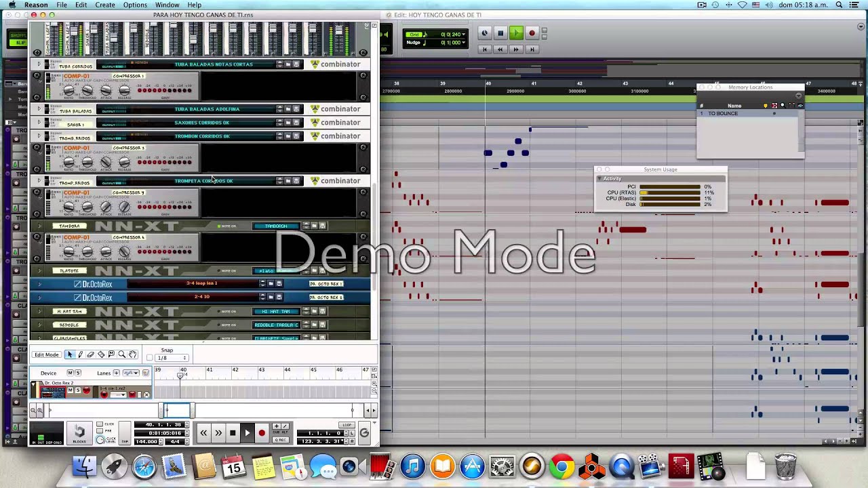Toggle the Loop button in Reason transport

click(x=347, y=425)
